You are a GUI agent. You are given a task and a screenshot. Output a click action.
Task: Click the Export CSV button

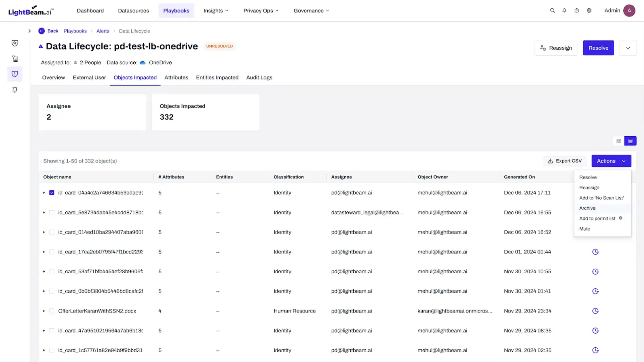pyautogui.click(x=564, y=161)
